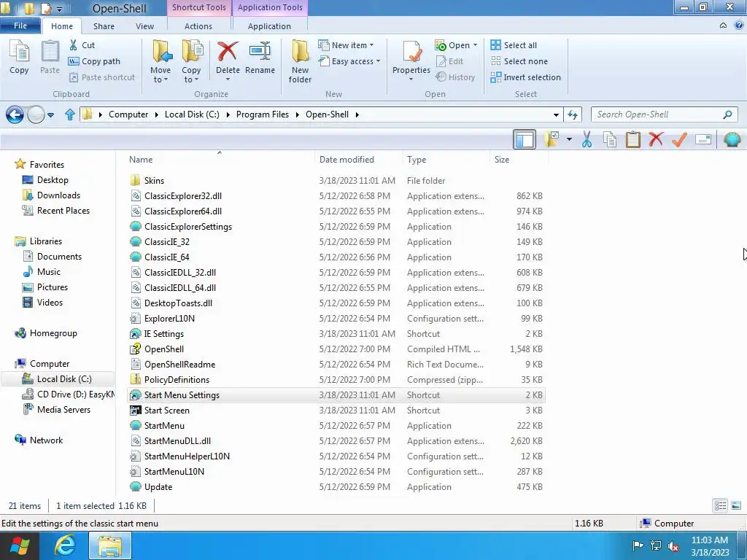The height and width of the screenshot is (560, 747).
Task: Click Invert selection in the ribbon
Action: pos(525,77)
